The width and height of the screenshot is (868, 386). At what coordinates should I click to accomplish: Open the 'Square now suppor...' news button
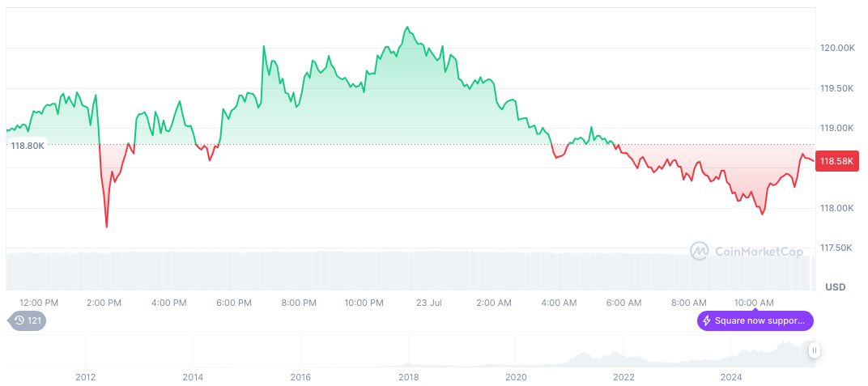point(755,321)
